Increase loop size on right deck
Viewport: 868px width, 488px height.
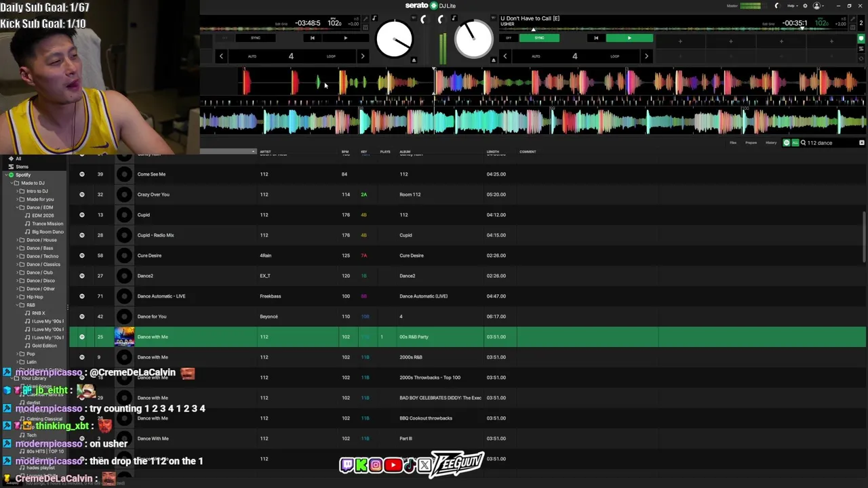[646, 56]
